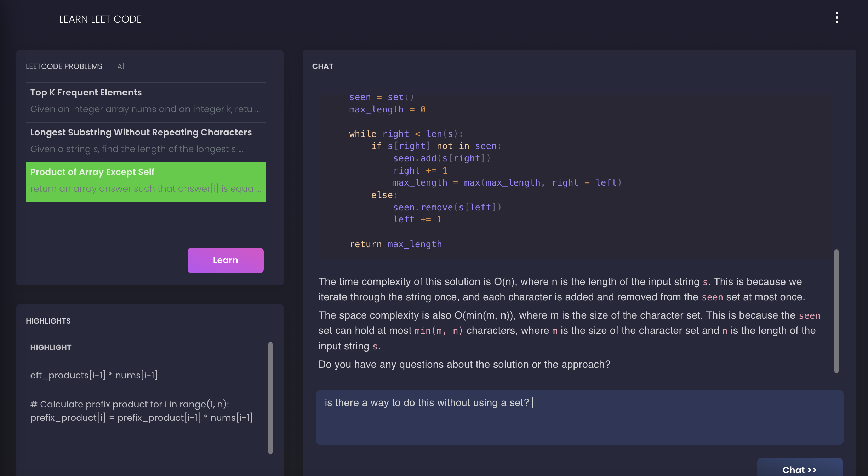Click the Highlights panel scrollbar
This screenshot has width=868, height=476.
[x=270, y=398]
